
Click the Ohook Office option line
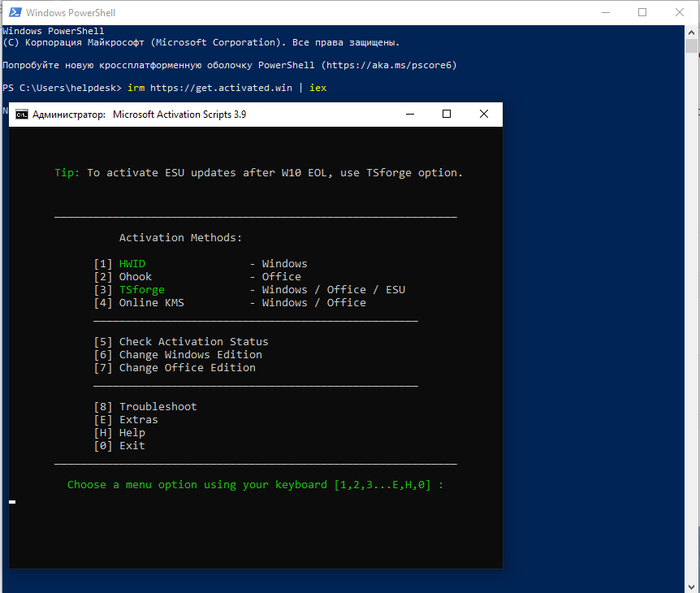197,277
